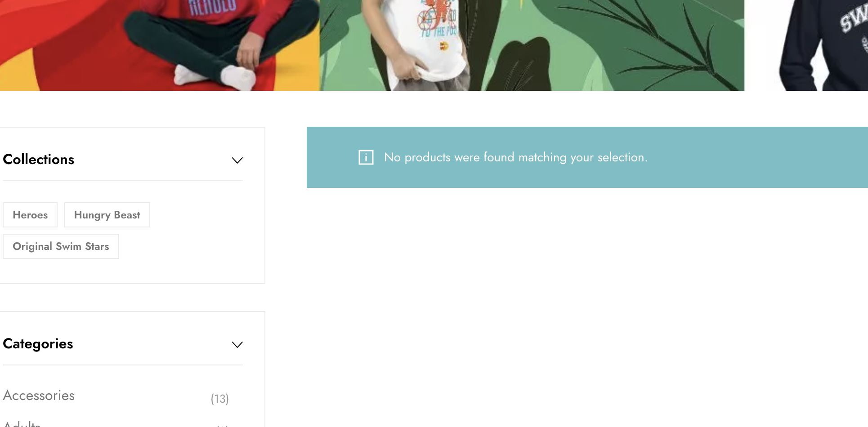Open the Accessories category
The width and height of the screenshot is (868, 427).
pos(39,396)
